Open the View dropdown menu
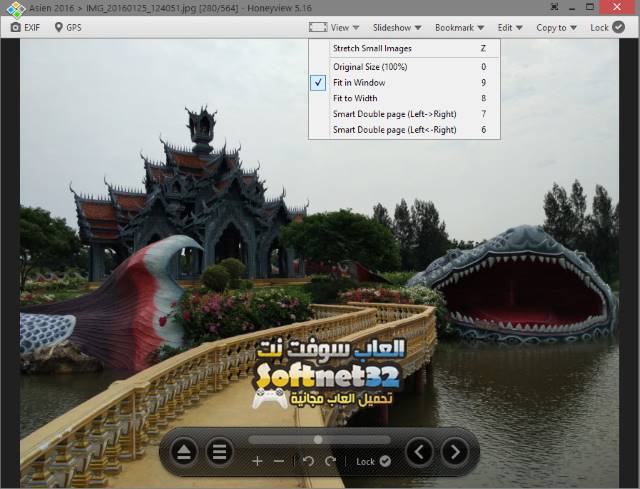This screenshot has height=489, width=640. 345,27
